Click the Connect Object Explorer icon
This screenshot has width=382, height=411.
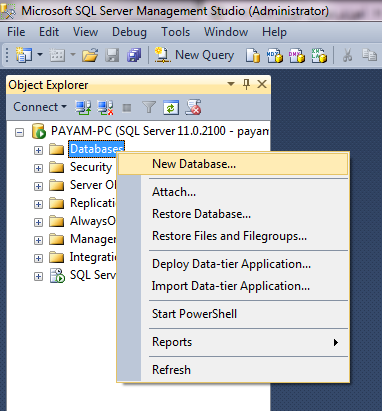click(83, 107)
